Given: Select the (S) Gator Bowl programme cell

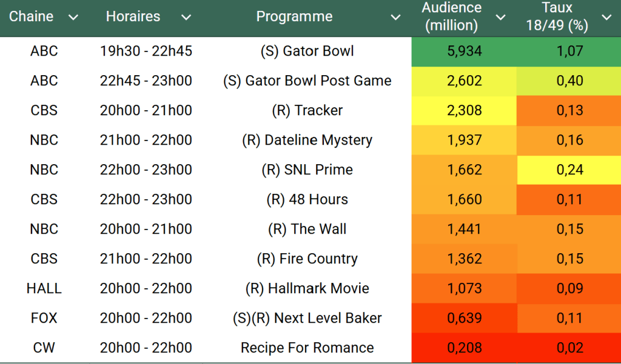Looking at the screenshot, I should 307,51.
